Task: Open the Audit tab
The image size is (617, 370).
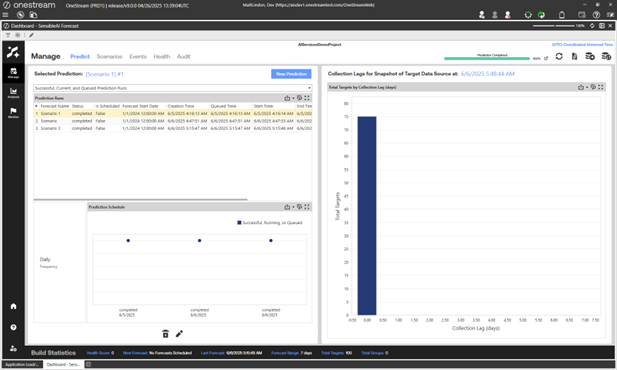Action: (x=183, y=57)
